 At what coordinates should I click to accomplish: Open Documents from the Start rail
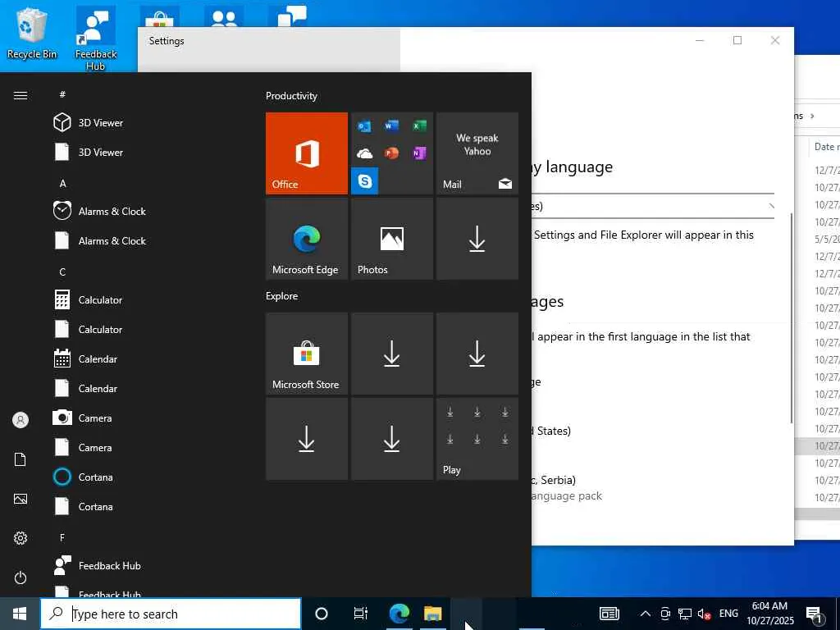[21, 459]
